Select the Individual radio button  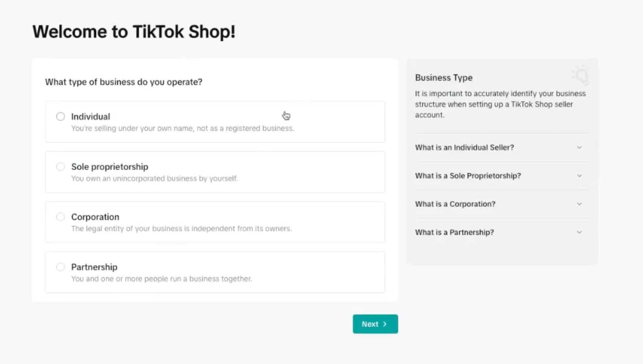point(60,117)
